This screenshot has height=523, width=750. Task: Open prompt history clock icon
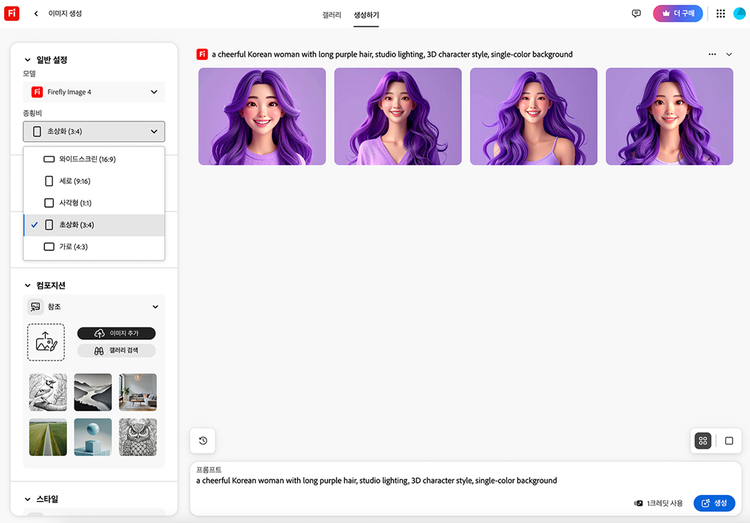click(203, 441)
